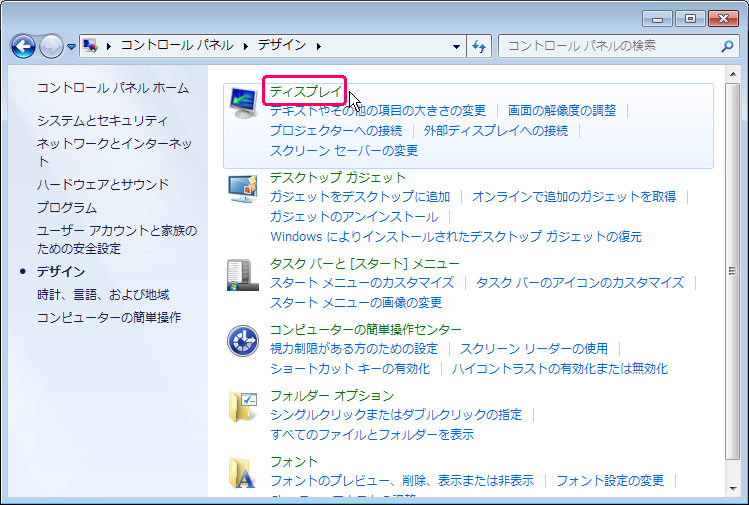Click the Control Panel icon in address bar
This screenshot has width=749, height=505.
coord(90,46)
